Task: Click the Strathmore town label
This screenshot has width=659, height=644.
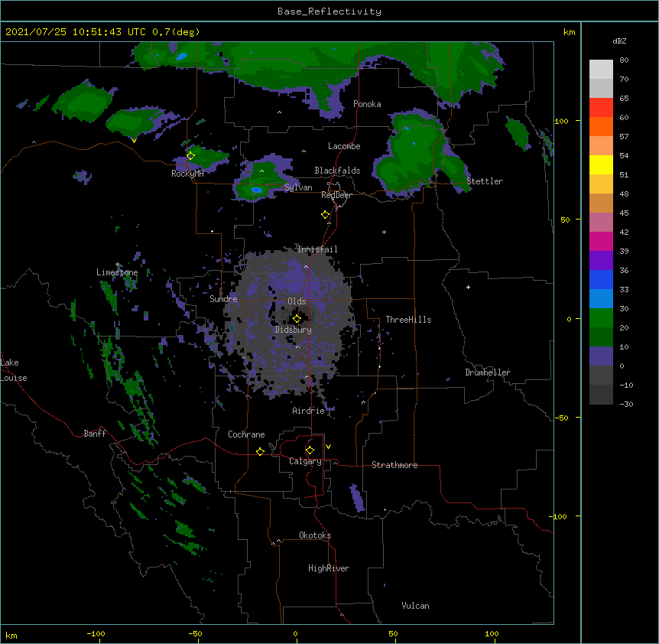Action: coord(394,465)
